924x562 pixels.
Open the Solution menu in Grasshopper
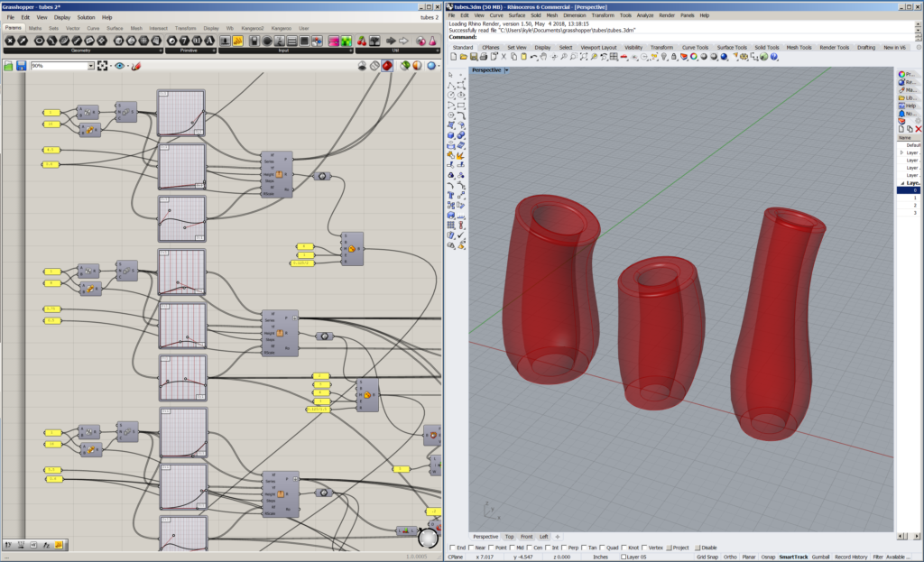86,18
